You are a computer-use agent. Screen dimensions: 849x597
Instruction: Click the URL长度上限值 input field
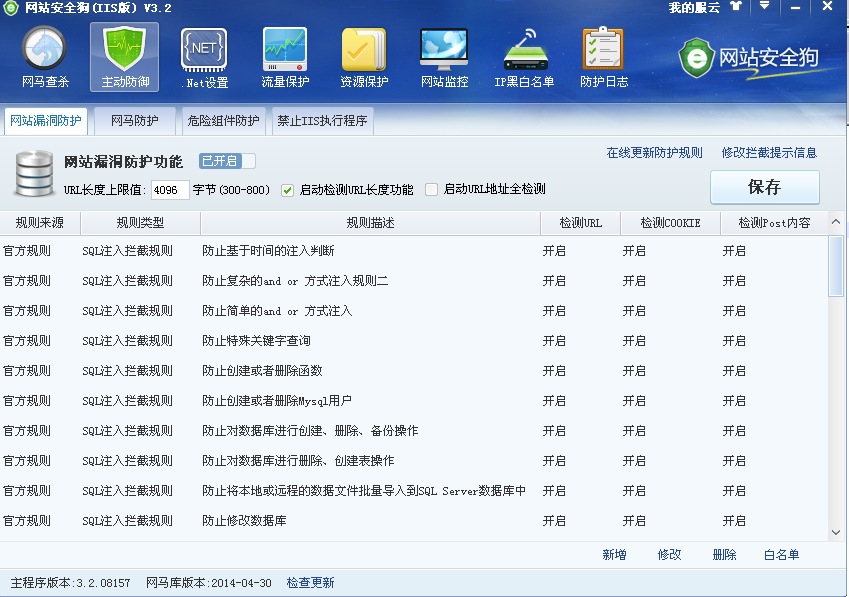[170, 190]
